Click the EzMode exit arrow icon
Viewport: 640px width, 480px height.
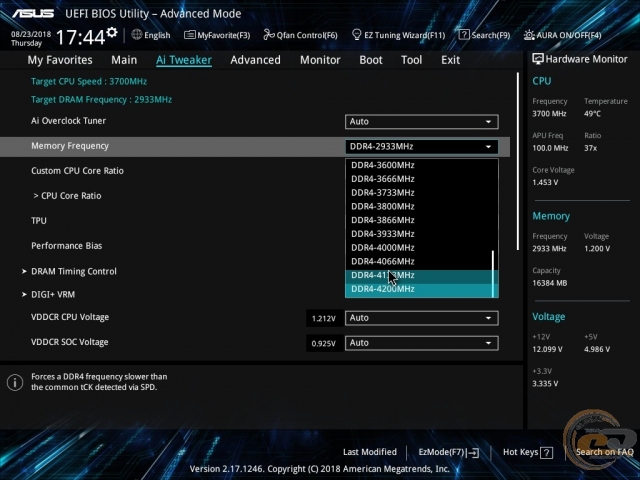coord(473,452)
